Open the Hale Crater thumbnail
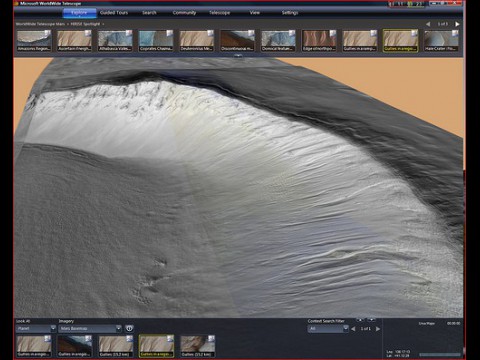 tap(441, 41)
